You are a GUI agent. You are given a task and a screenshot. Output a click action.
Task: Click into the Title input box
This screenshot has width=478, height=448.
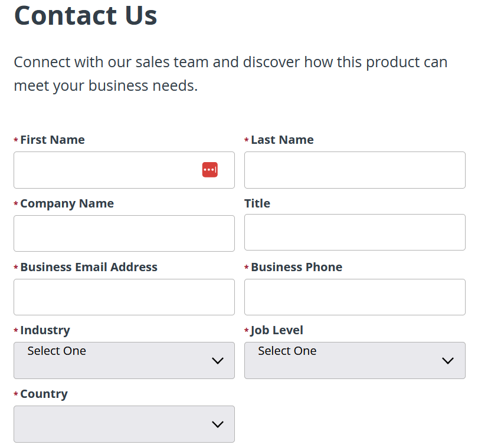pyautogui.click(x=355, y=232)
